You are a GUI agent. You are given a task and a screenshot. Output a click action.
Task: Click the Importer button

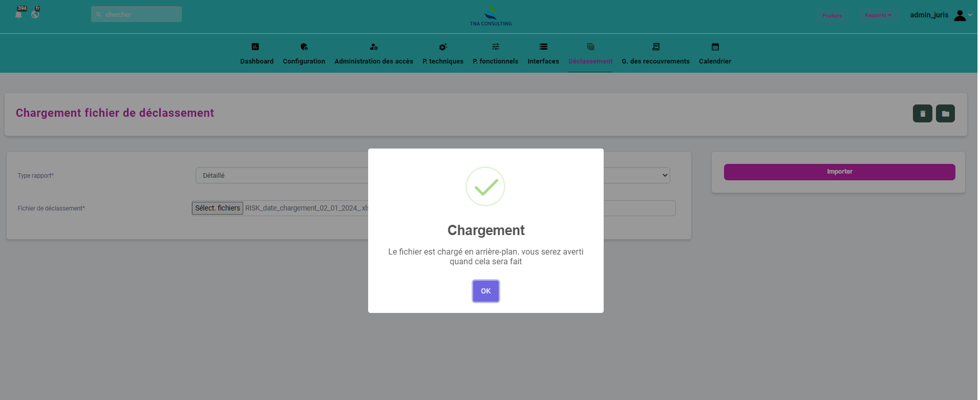click(839, 172)
